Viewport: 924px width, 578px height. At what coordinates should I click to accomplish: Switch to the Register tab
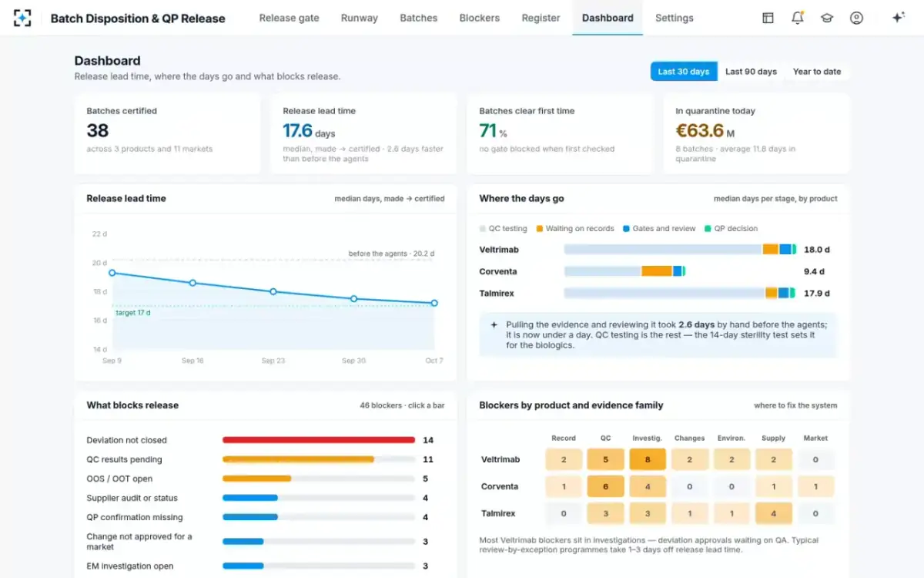point(541,18)
